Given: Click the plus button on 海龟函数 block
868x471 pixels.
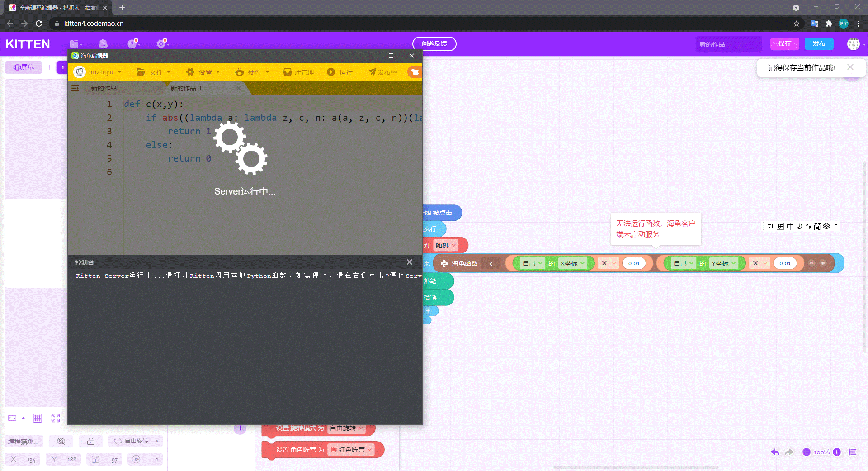Looking at the screenshot, I should pyautogui.click(x=823, y=263).
